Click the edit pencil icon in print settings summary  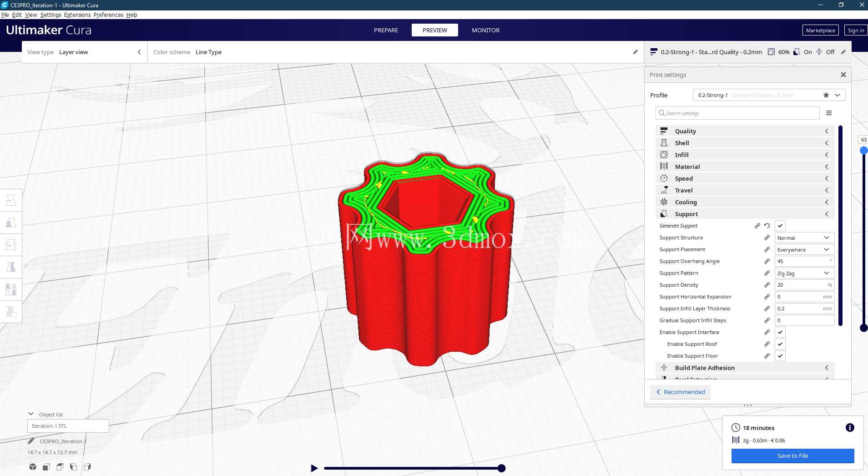click(x=843, y=52)
